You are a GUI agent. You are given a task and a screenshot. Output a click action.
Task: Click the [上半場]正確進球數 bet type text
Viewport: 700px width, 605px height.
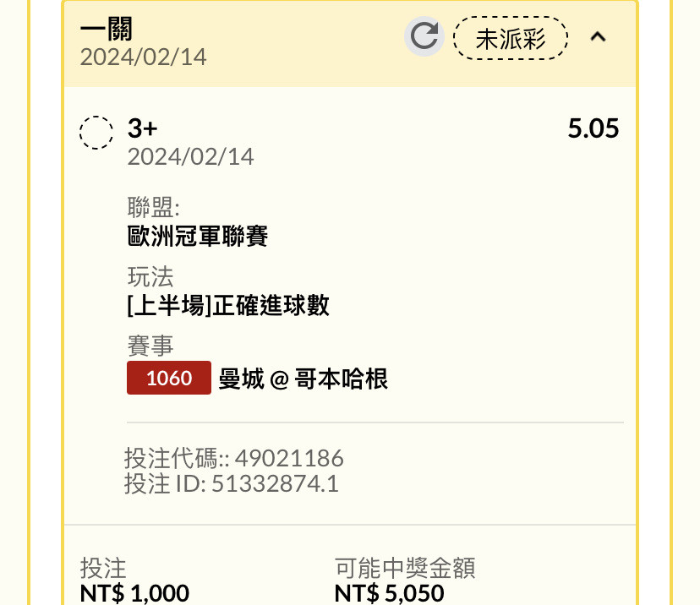click(x=228, y=305)
